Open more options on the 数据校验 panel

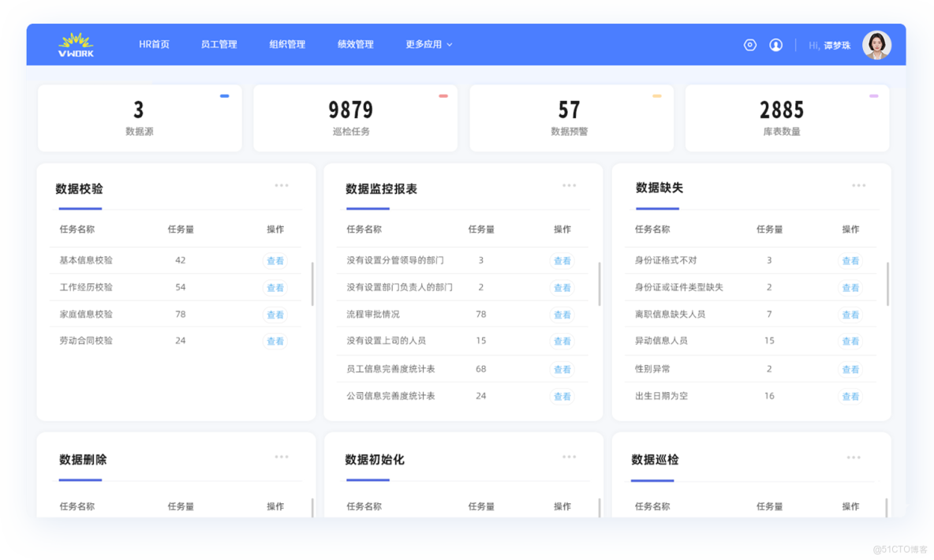click(282, 185)
